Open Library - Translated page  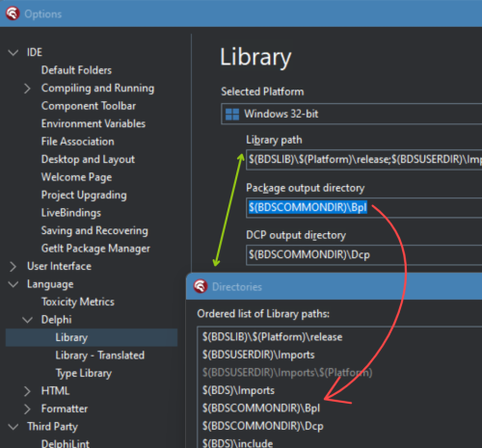100,356
